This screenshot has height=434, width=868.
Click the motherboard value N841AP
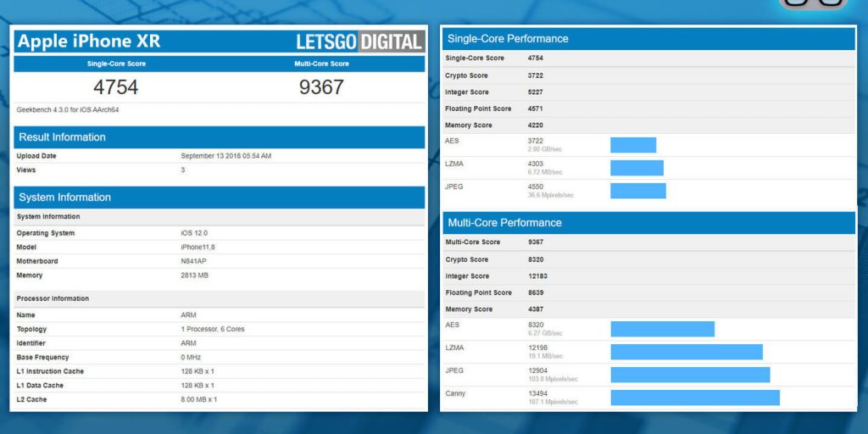[x=196, y=261]
